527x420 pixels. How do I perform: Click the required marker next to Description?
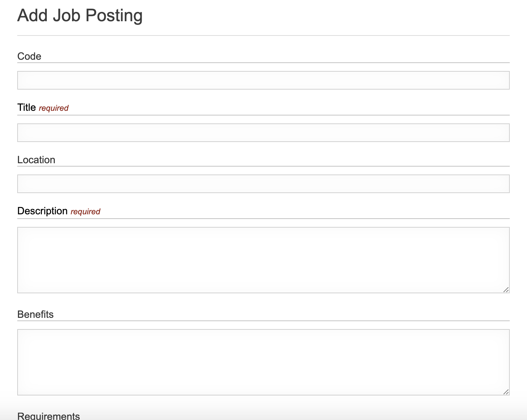[85, 212]
